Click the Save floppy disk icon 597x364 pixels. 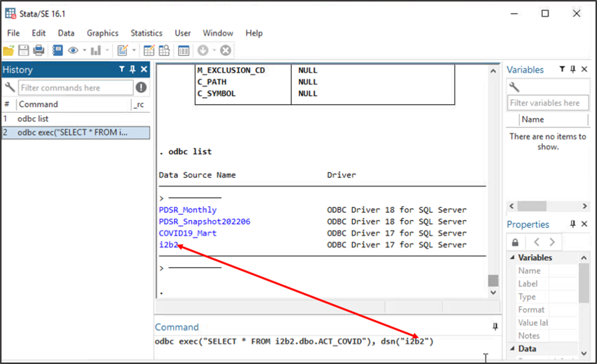[24, 50]
